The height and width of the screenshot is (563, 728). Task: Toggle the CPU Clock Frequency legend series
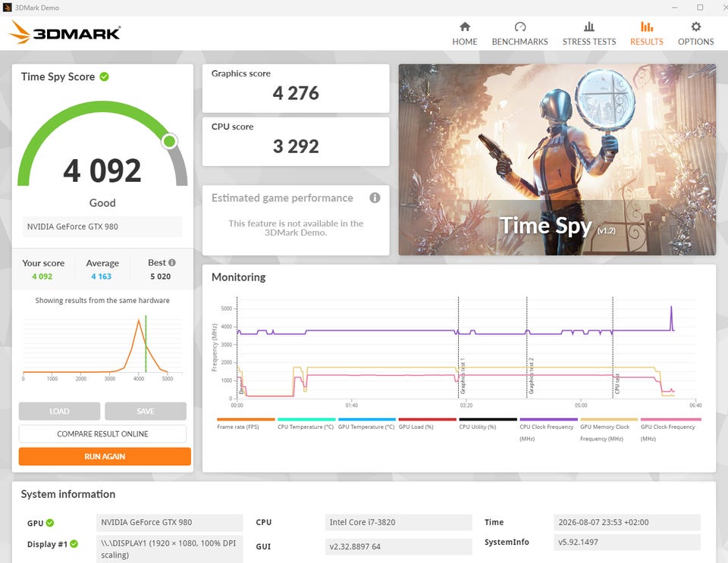click(548, 429)
